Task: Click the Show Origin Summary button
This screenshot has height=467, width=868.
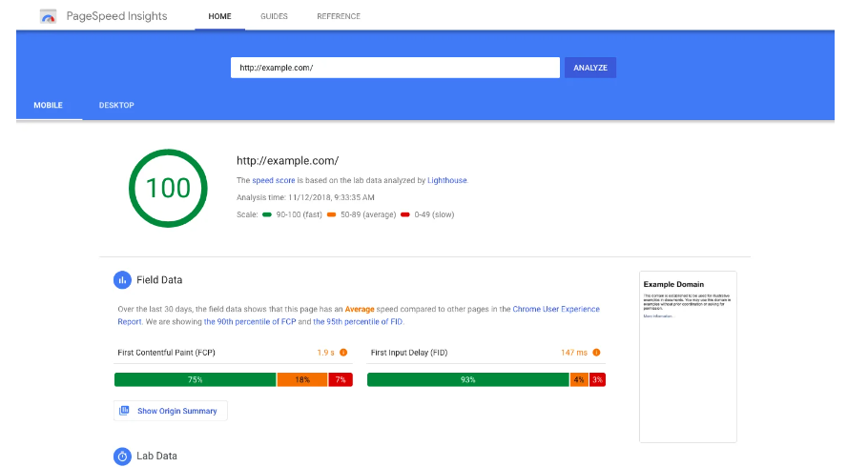Action: [171, 411]
